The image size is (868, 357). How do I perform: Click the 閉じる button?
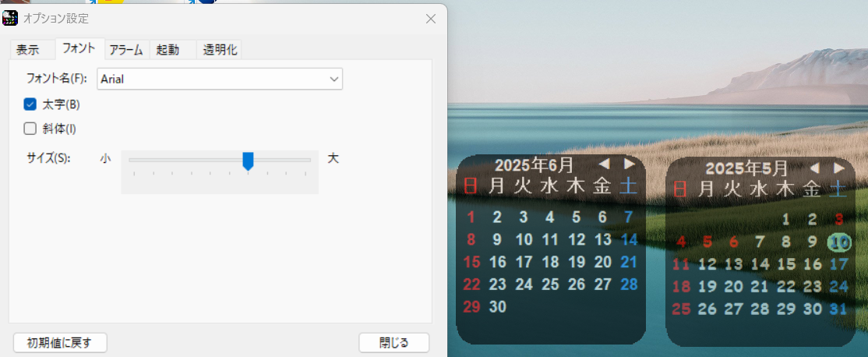(394, 343)
